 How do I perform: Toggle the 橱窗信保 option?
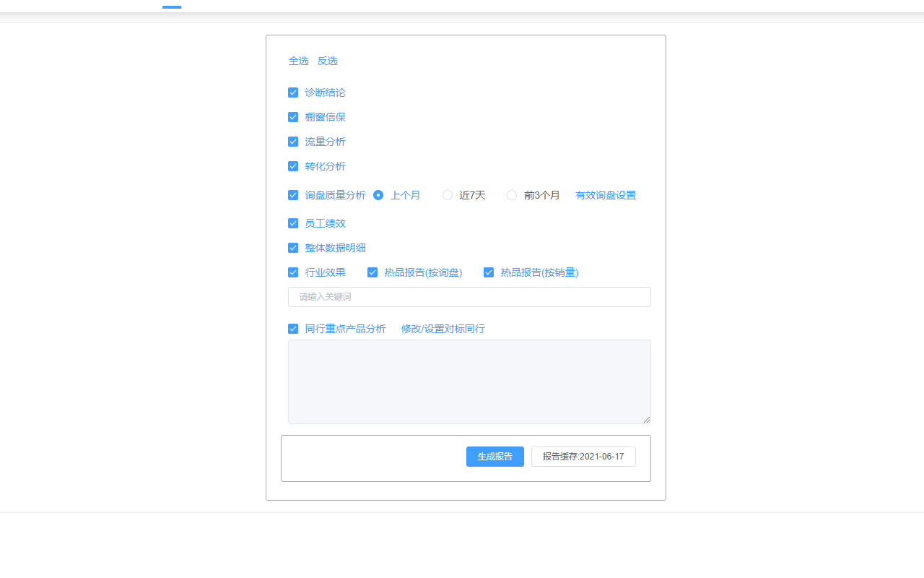[x=293, y=117]
